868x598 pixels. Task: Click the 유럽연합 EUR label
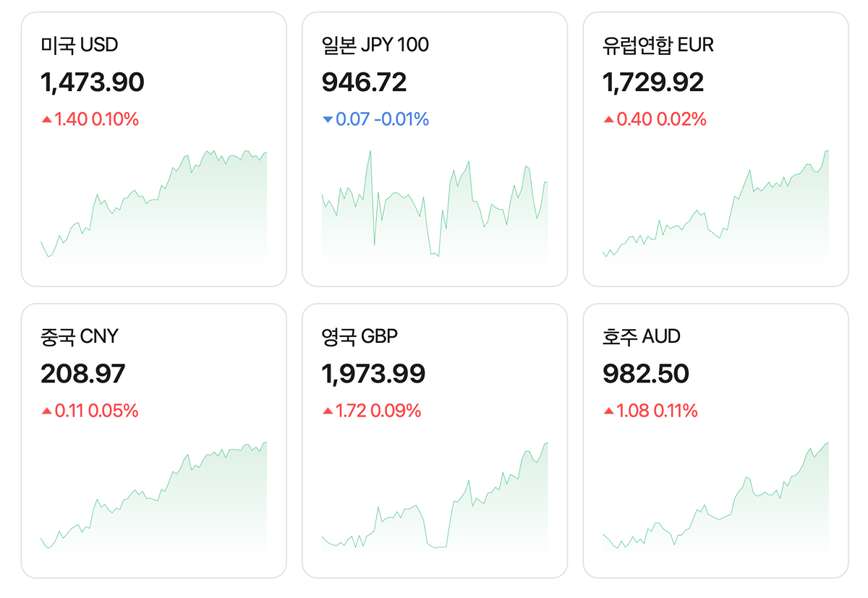658,46
